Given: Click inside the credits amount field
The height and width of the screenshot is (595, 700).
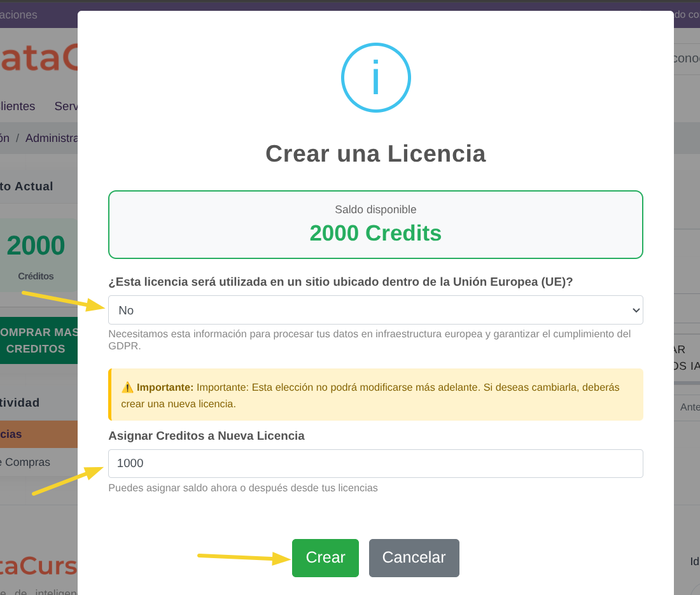Looking at the screenshot, I should click(x=375, y=463).
